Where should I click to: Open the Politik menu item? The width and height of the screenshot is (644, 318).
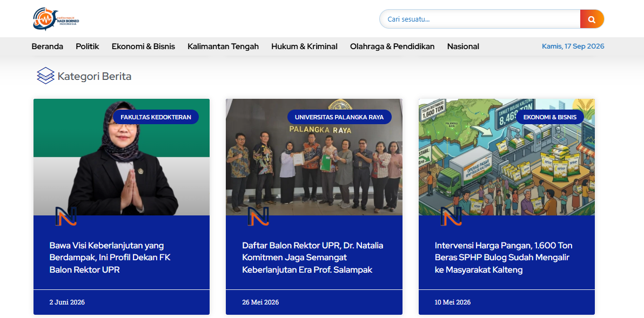88,46
